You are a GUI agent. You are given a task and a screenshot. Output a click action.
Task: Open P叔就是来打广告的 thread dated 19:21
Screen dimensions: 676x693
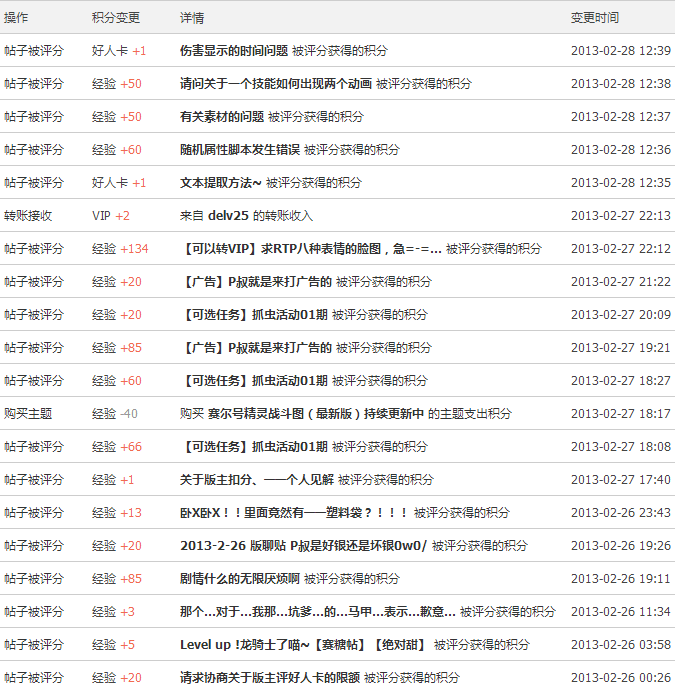point(256,348)
